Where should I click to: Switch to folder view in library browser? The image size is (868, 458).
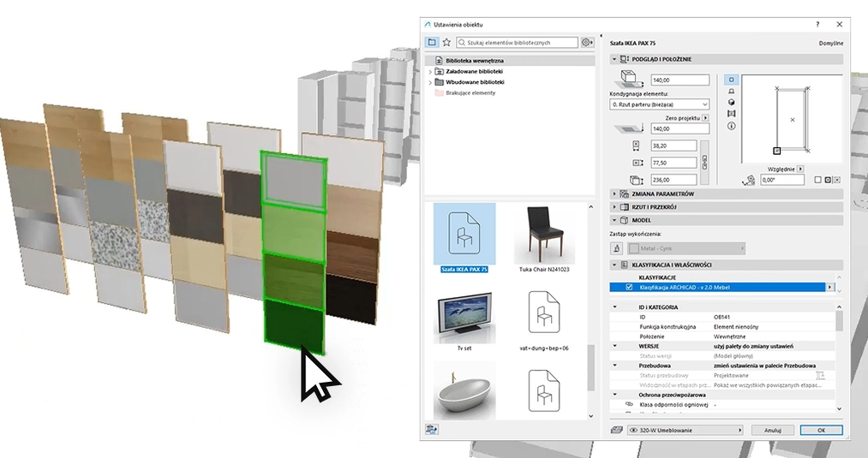[432, 42]
